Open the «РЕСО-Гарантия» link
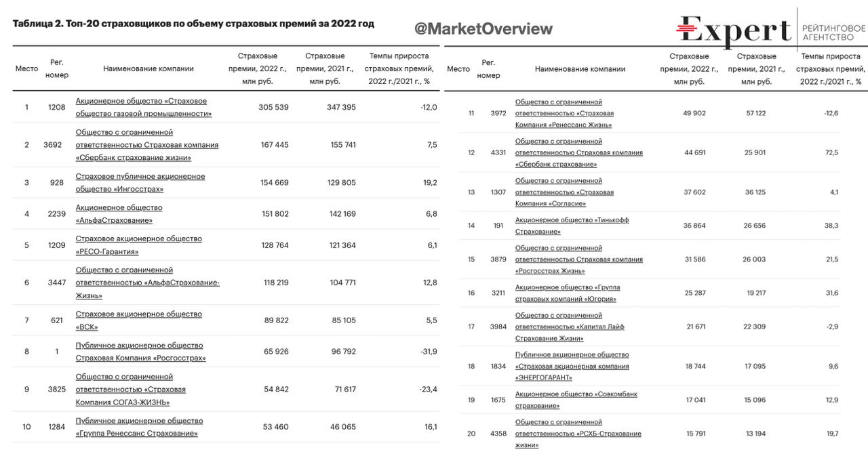This screenshot has width=868, height=460. (x=138, y=245)
